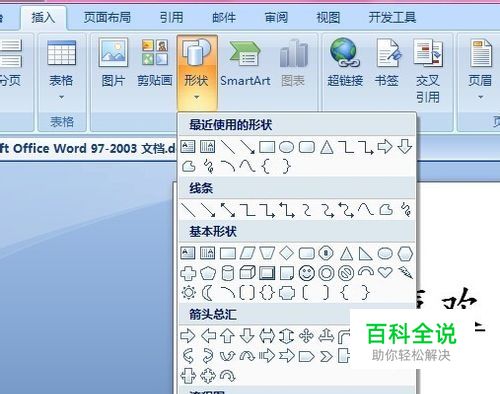Choose the lightning bolt shape

point(405,273)
